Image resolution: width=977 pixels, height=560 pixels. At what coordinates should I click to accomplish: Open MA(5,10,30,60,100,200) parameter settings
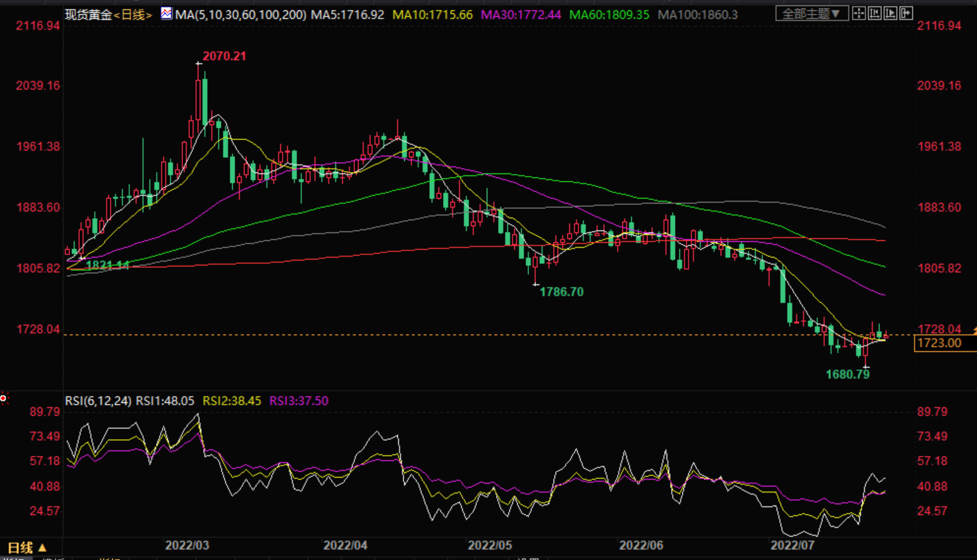tap(240, 14)
